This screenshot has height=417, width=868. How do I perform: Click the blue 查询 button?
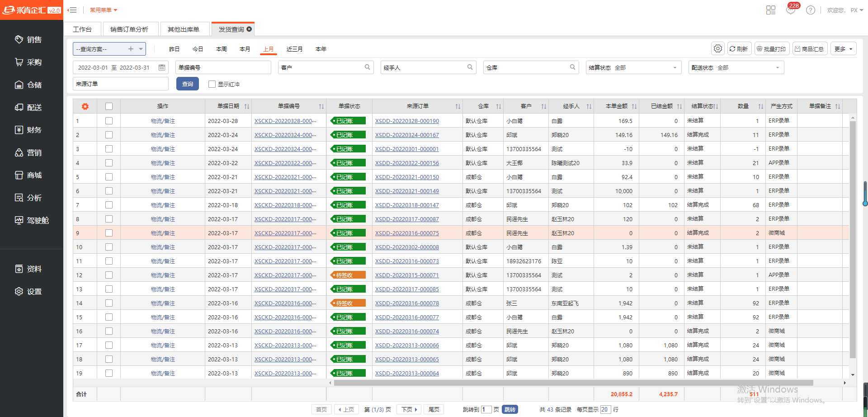[x=188, y=84]
